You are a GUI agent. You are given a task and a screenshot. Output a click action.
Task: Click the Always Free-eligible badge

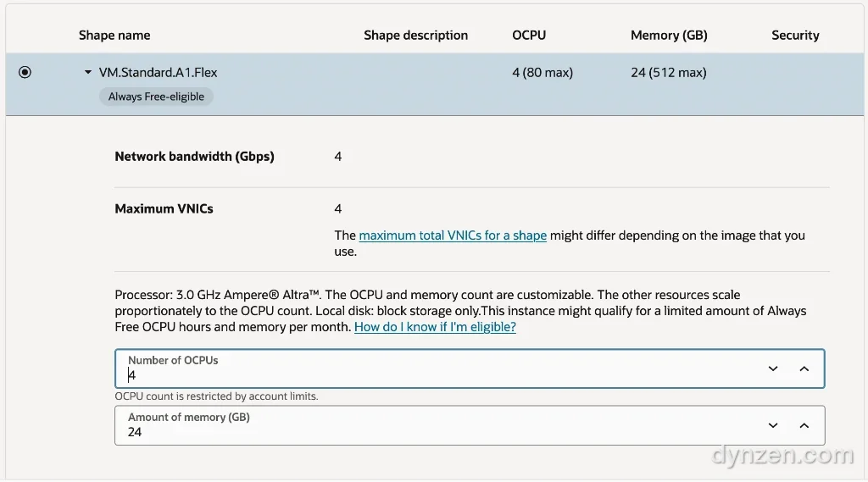click(x=156, y=97)
